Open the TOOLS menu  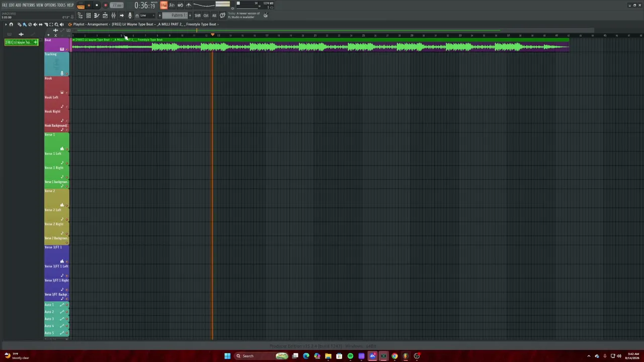[x=61, y=5]
